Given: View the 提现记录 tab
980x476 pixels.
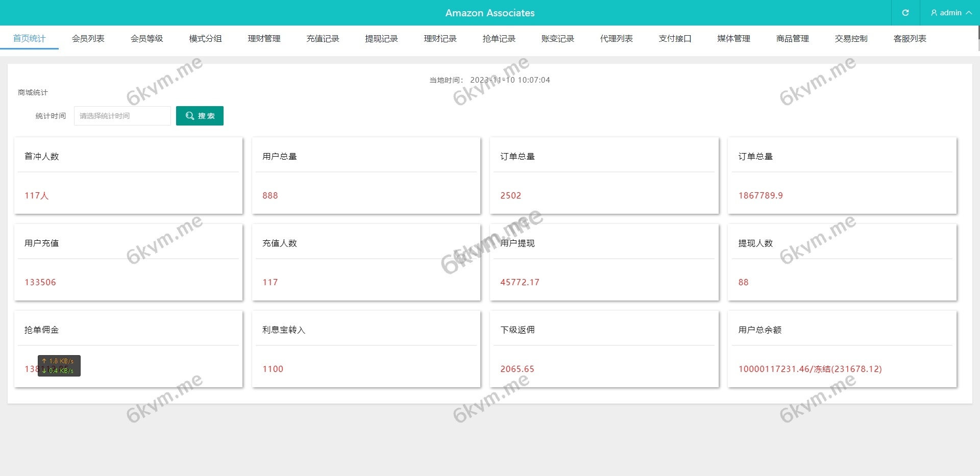Looking at the screenshot, I should coord(381,39).
